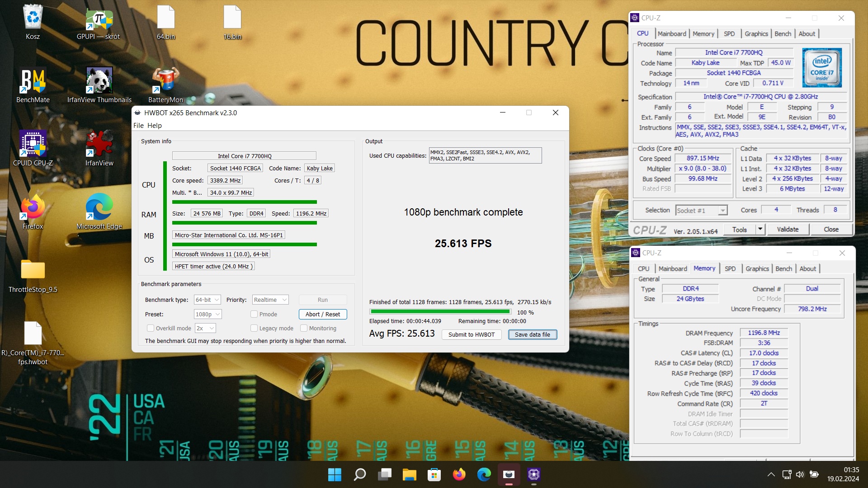
Task: Click Abort / Reset button
Action: [x=323, y=314]
